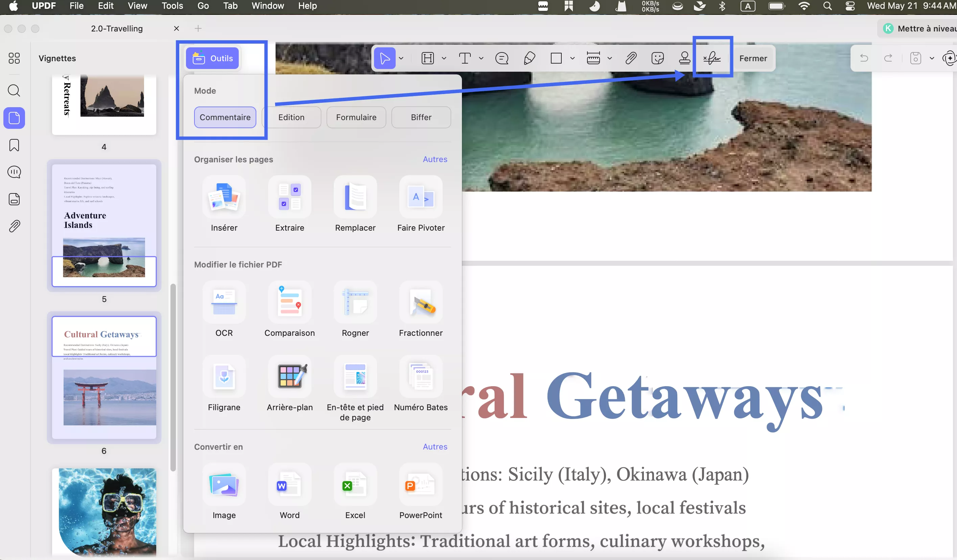Convert the PDF to Excel

click(x=355, y=484)
